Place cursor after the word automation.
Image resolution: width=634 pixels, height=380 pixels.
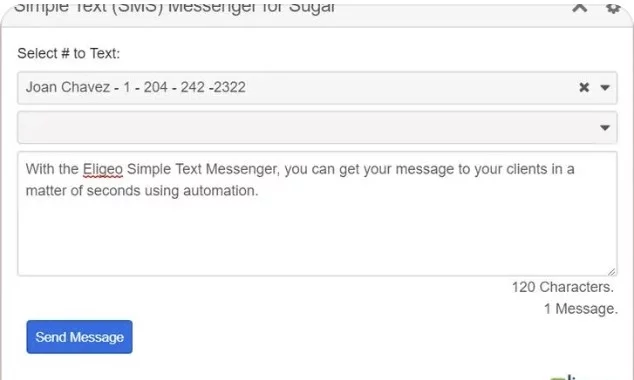(259, 191)
